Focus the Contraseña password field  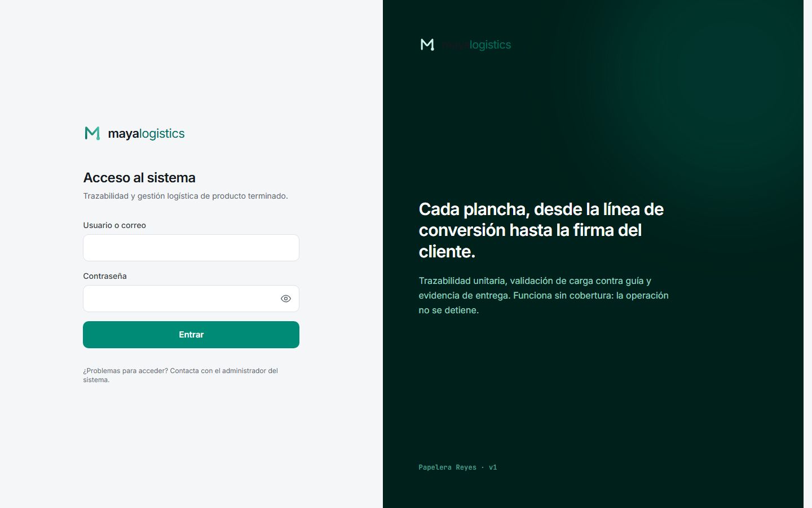tap(191, 299)
